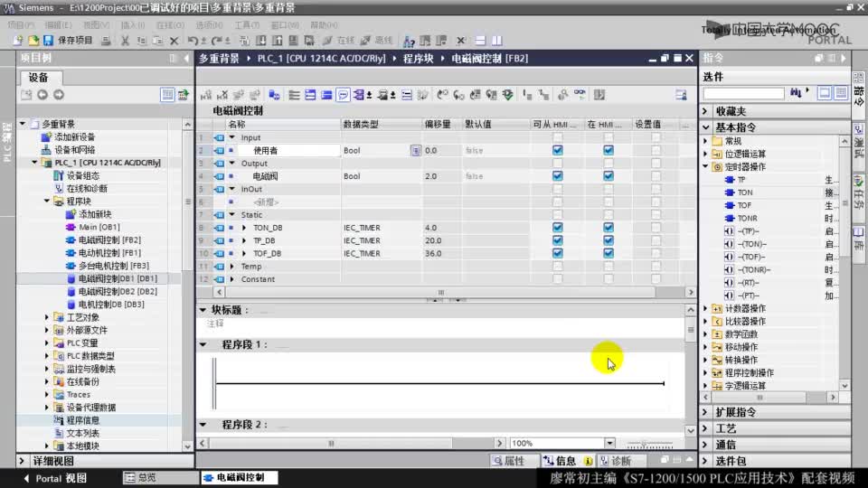The width and height of the screenshot is (868, 488).
Task: Click the Forward arrow in project tree toolbar
Action: pos(59,95)
